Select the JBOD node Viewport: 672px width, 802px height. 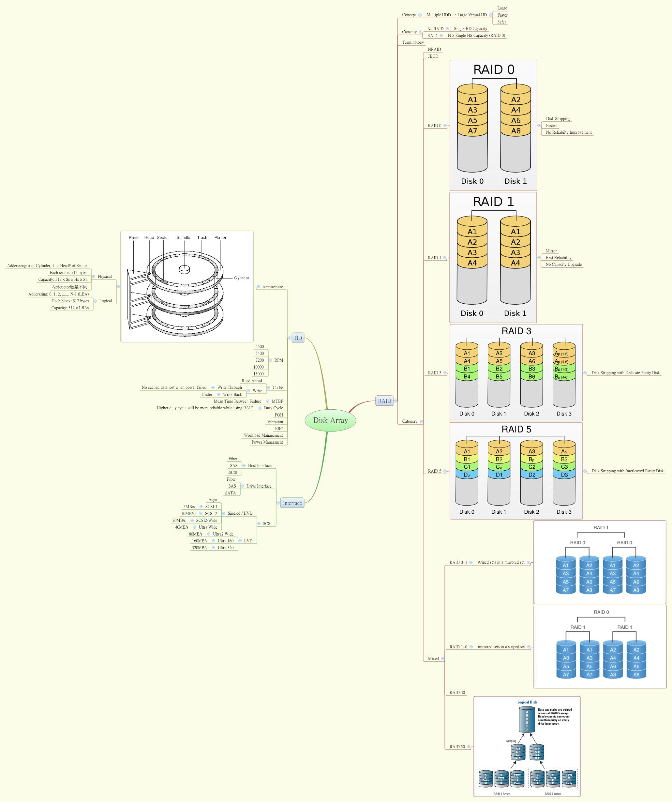tap(433, 56)
